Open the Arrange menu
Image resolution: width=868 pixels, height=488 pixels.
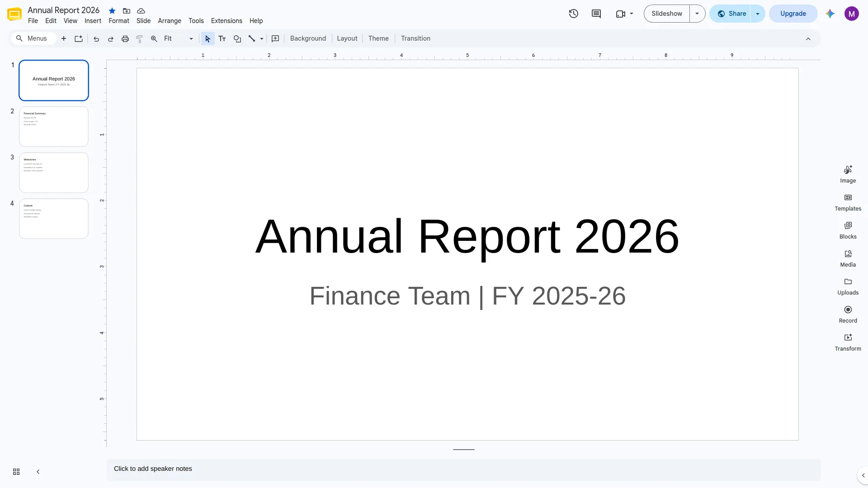pos(170,21)
